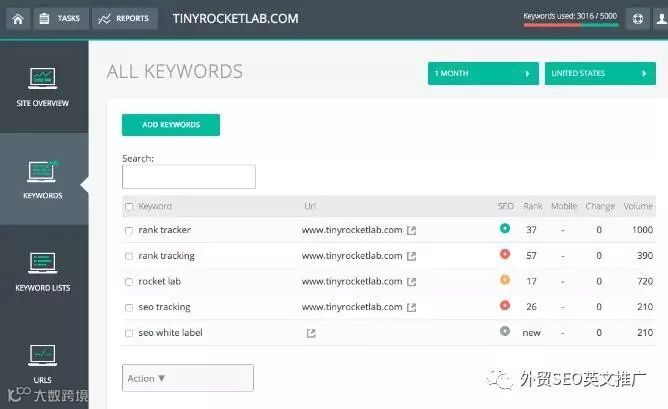Viewport: 668px width, 409px height.
Task: Click keyword text 'rocket lab'
Action: [159, 281]
